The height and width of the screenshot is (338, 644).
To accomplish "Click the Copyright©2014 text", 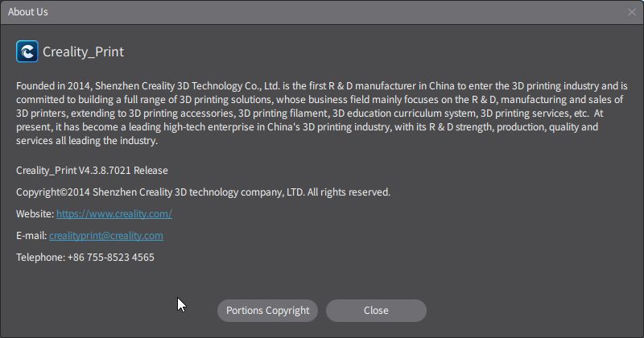I will pyautogui.click(x=50, y=192).
